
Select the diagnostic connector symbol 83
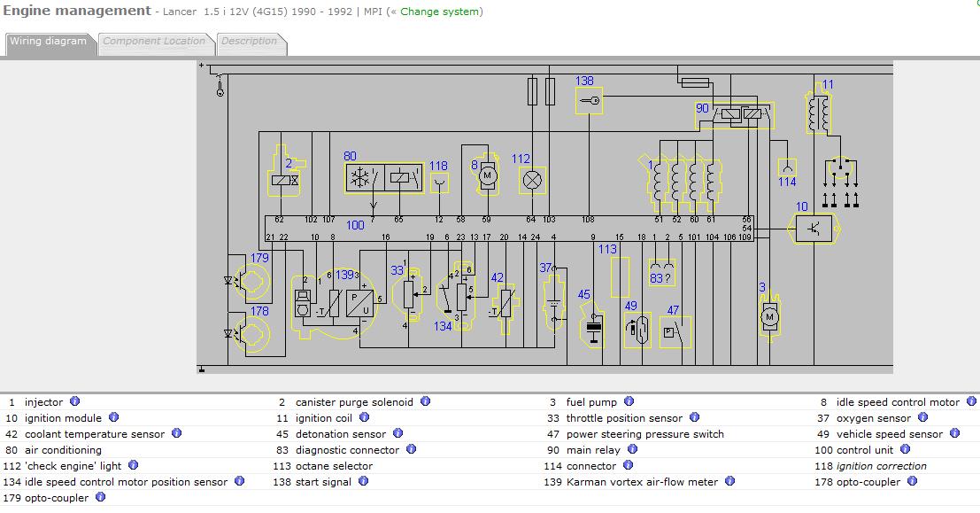[662, 273]
